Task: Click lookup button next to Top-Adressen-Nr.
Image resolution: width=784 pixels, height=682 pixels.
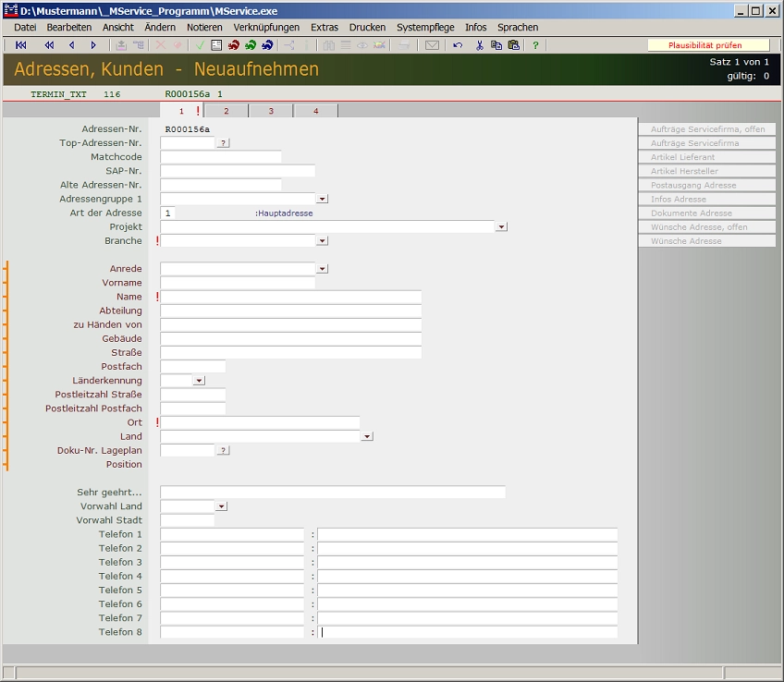Action: 223,143
